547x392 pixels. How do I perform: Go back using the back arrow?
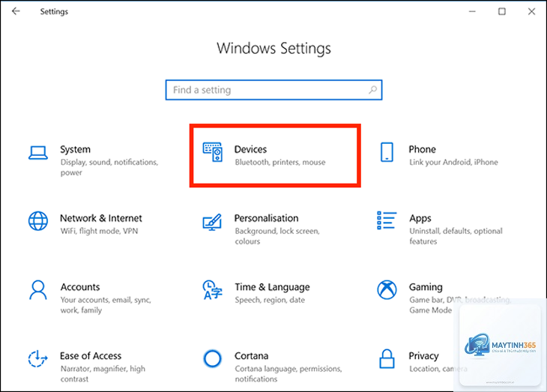[16, 11]
